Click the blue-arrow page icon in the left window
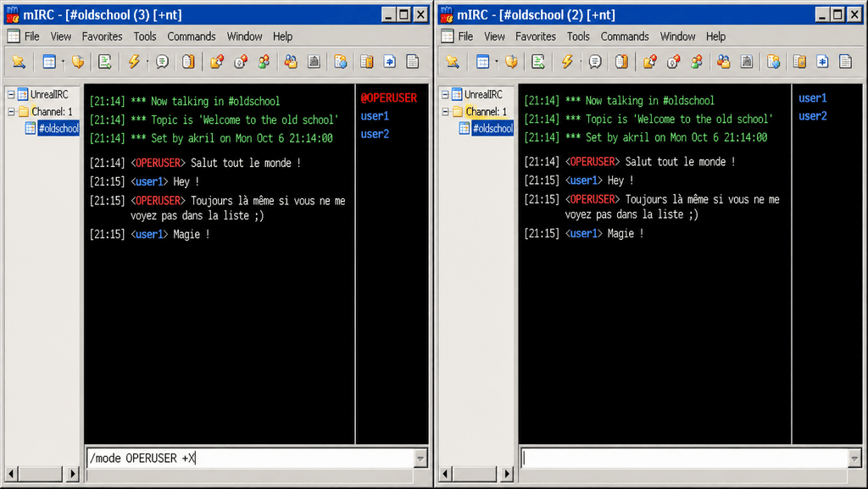The image size is (868, 489). 390,61
